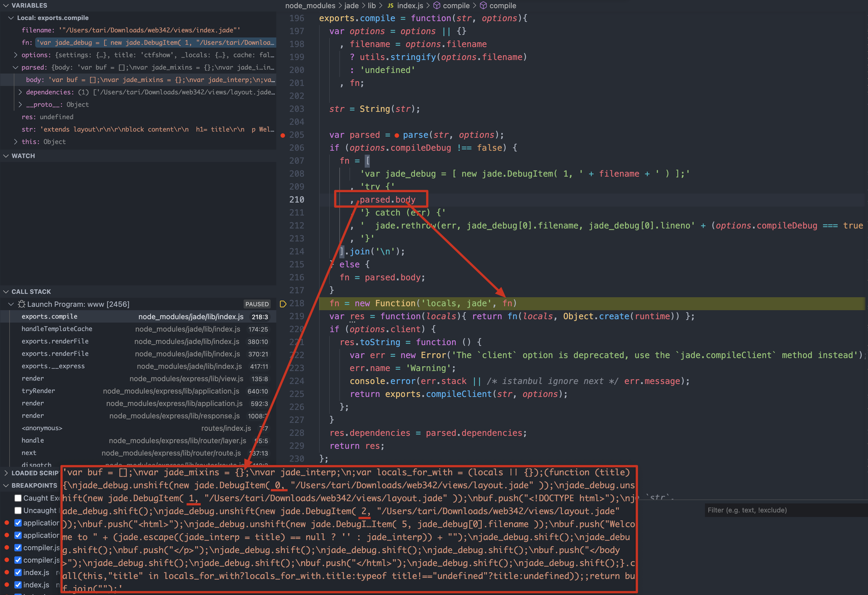The width and height of the screenshot is (868, 595).
Task: Click the red breakpoint dot at line 205
Action: tap(283, 135)
